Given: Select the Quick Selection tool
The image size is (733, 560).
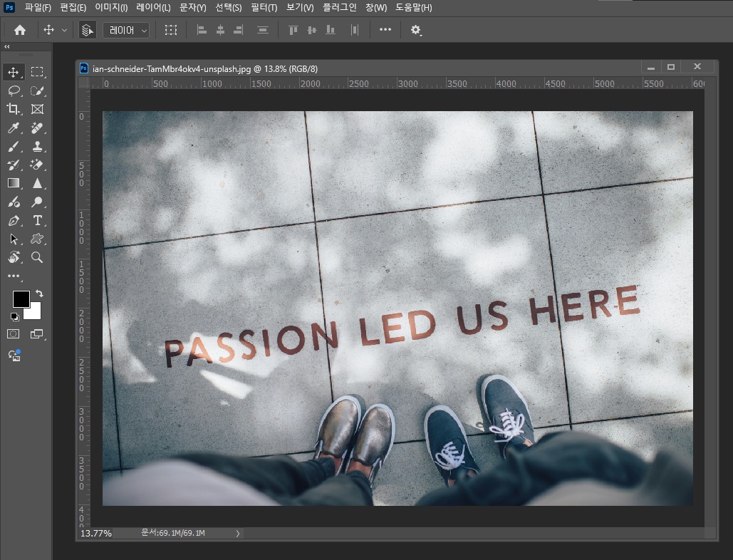Looking at the screenshot, I should 37,90.
